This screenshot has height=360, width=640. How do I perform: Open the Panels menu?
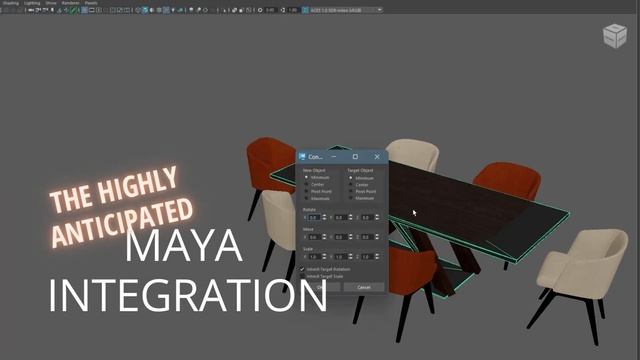pos(91,3)
